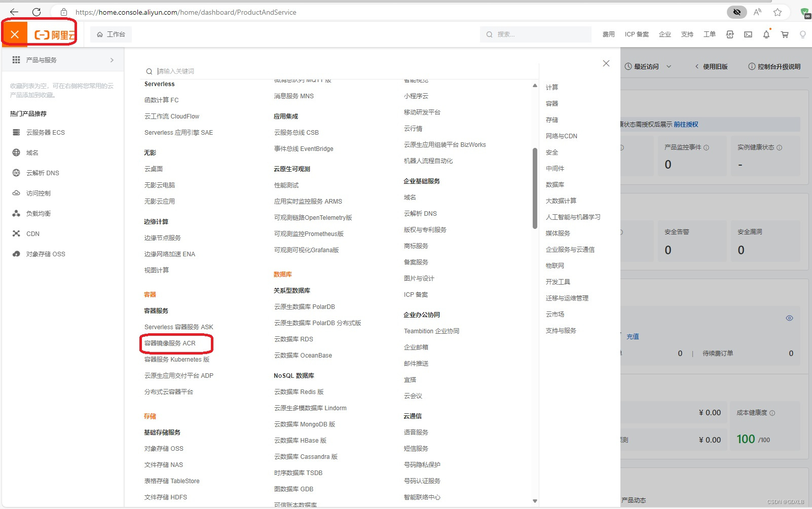This screenshot has width=812, height=509.
Task: Open 容器服务 Kubernetes 版
Action: tap(177, 359)
